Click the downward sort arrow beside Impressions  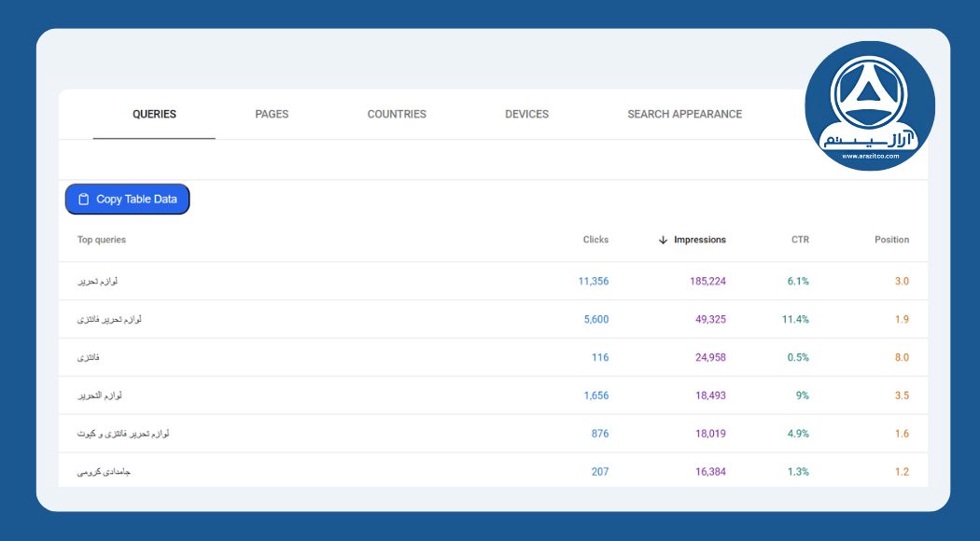[663, 240]
